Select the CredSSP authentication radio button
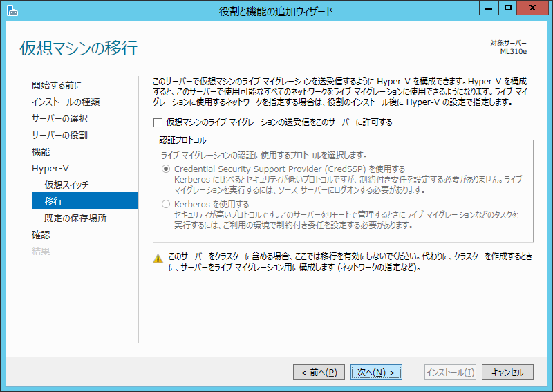The width and height of the screenshot is (553, 392). coord(165,169)
